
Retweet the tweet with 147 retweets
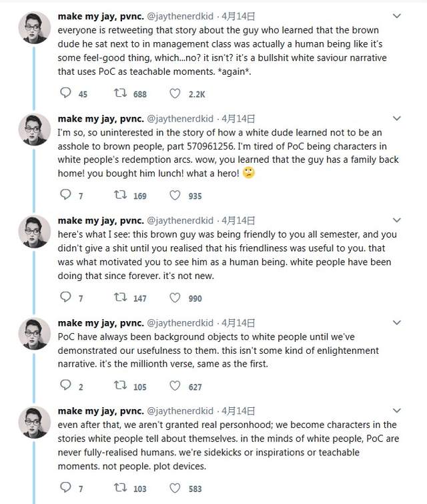click(121, 298)
